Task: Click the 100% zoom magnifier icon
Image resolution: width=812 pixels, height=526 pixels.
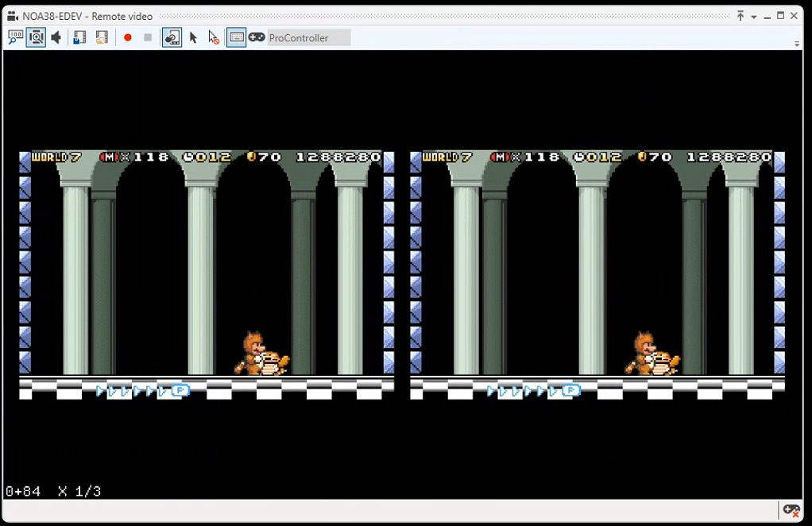Action: pos(16,37)
